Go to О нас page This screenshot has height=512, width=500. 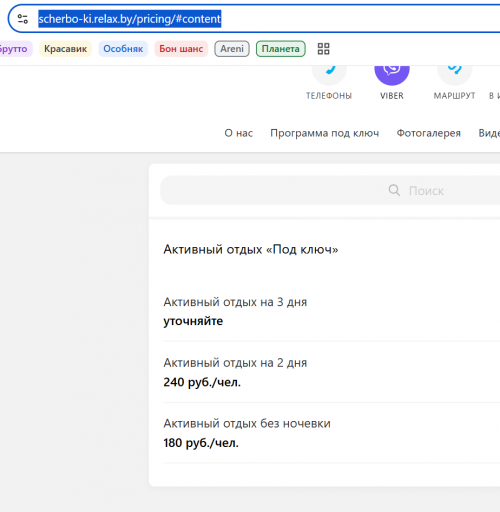239,133
